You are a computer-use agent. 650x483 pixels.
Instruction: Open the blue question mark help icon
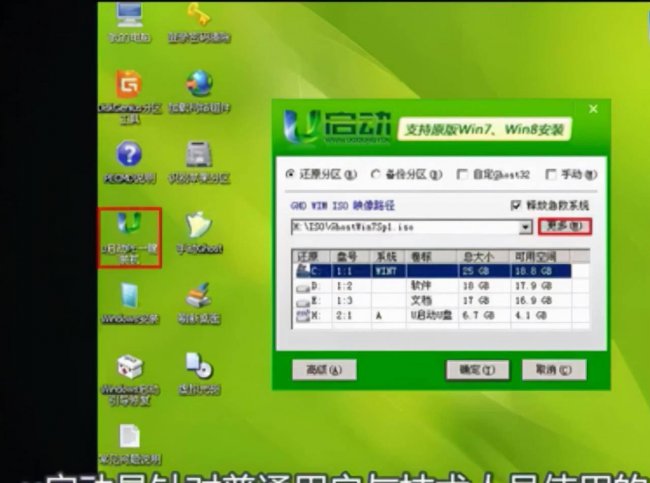129,162
